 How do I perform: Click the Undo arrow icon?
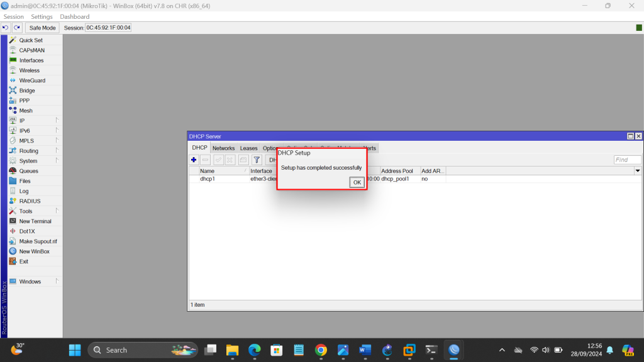point(6,28)
